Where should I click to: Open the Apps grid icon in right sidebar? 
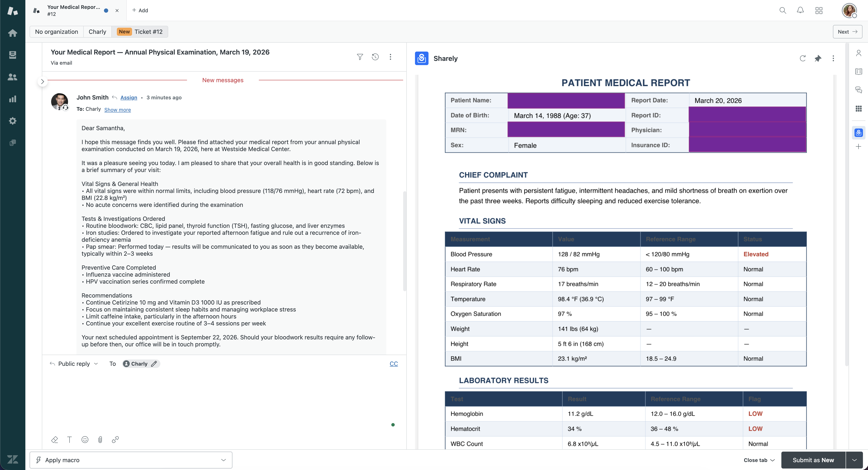(858, 108)
